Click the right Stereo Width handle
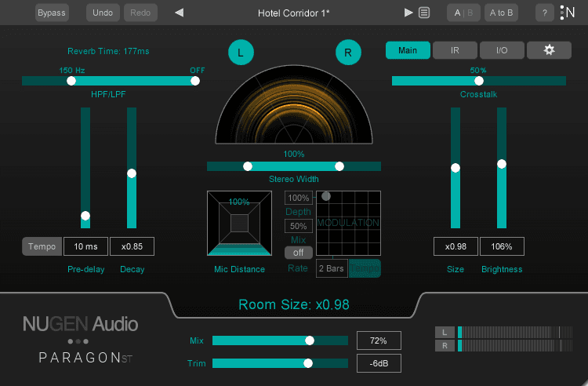The height and width of the screenshot is (386, 588). point(339,166)
